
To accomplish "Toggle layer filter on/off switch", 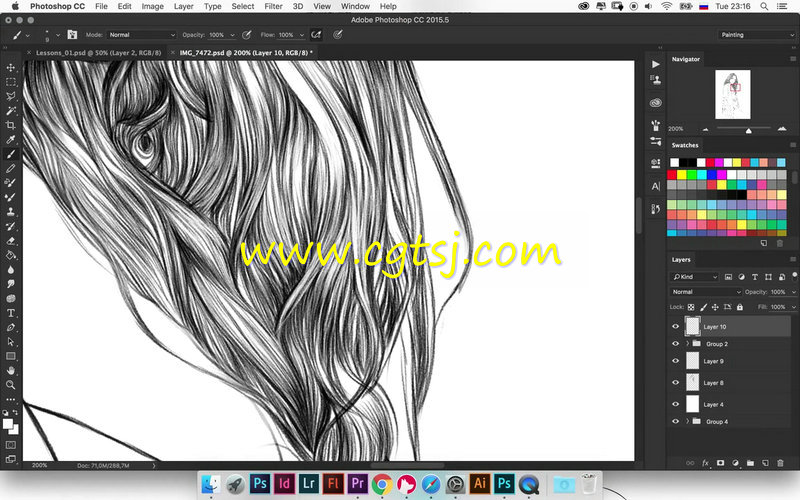I will tap(794, 276).
